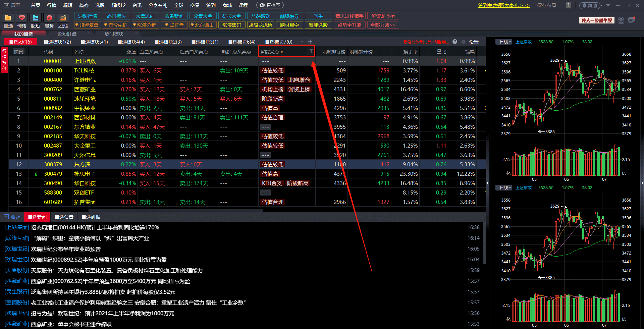644x329 pixels.
Task: Click the 收起 collapse panel icon
Action: pos(6,217)
